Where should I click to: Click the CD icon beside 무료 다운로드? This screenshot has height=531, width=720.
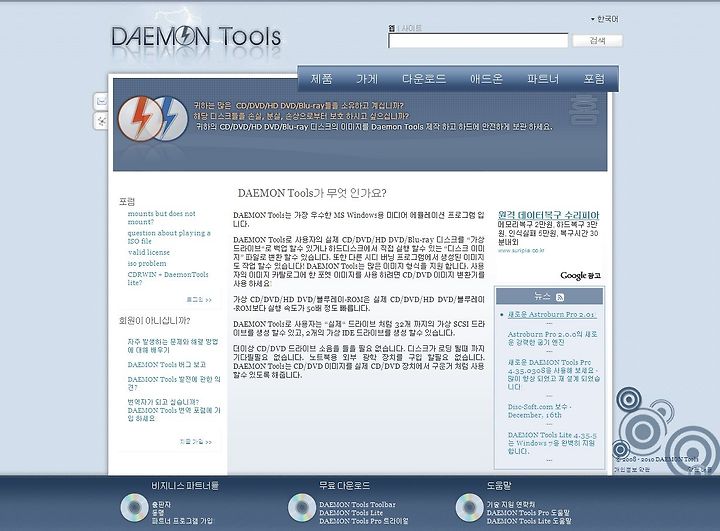(x=302, y=508)
